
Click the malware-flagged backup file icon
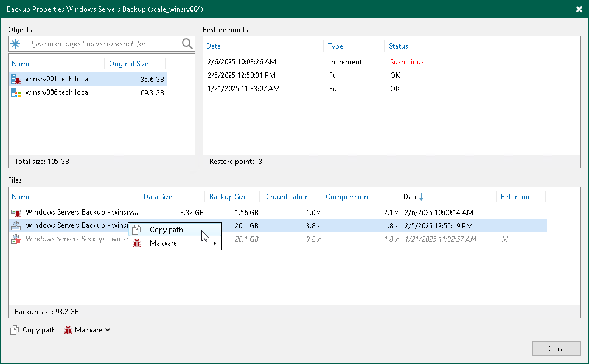(15, 213)
